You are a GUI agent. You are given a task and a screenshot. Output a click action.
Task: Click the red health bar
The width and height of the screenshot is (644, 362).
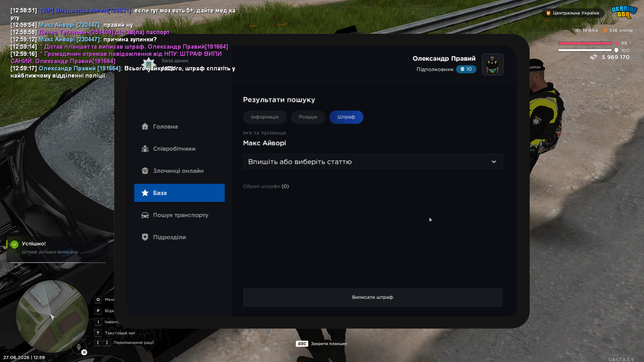tap(586, 43)
